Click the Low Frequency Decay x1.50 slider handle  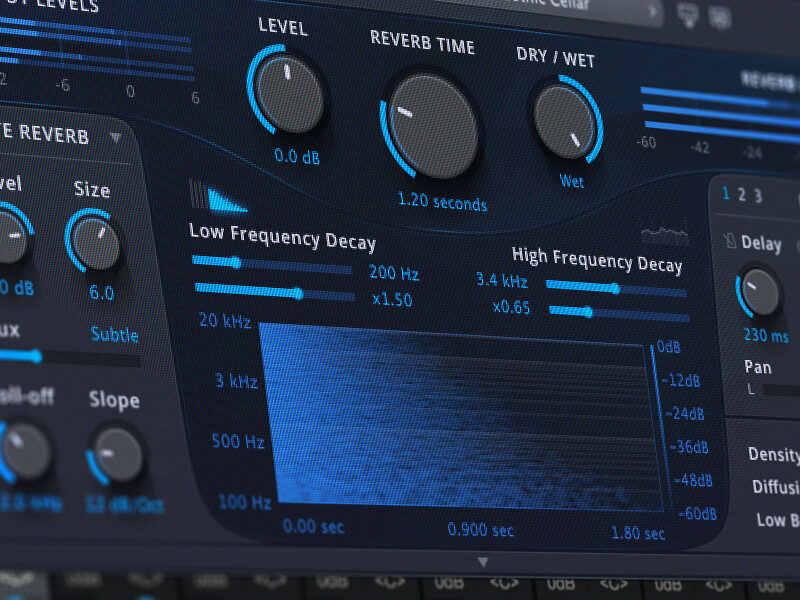pyautogui.click(x=299, y=293)
